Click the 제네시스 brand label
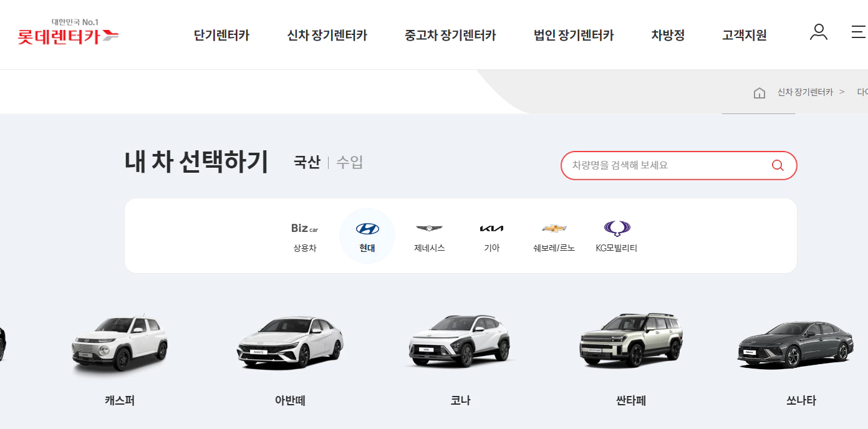Viewport: 868px width, 429px height. 430,248
